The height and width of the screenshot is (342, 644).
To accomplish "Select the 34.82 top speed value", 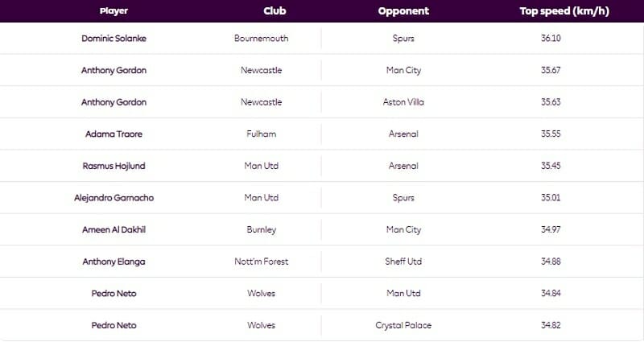I will pyautogui.click(x=551, y=325).
